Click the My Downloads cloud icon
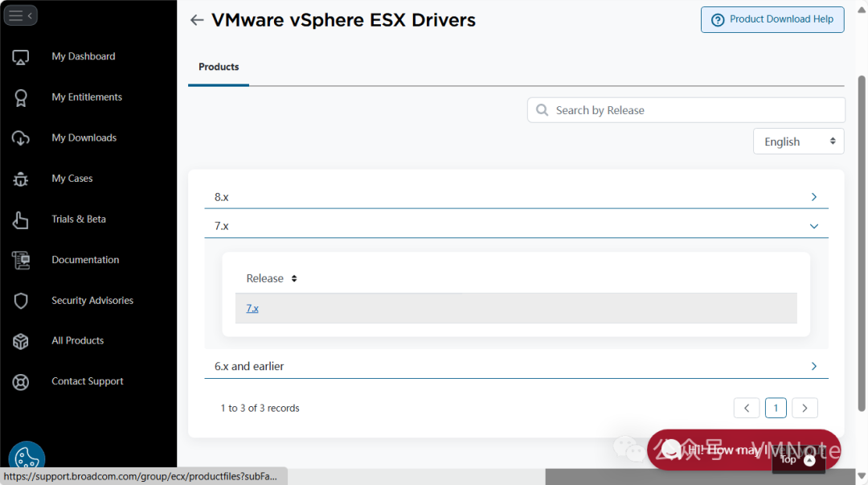The height and width of the screenshot is (485, 868). coord(20,138)
